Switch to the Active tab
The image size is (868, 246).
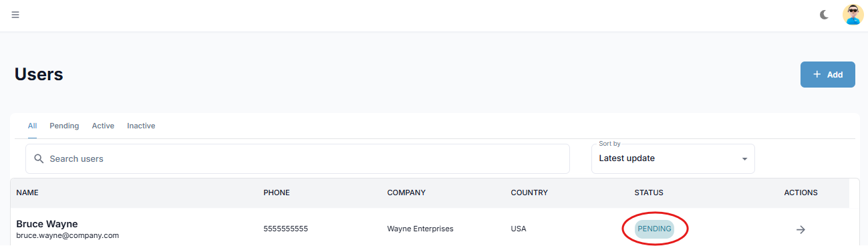(x=103, y=126)
